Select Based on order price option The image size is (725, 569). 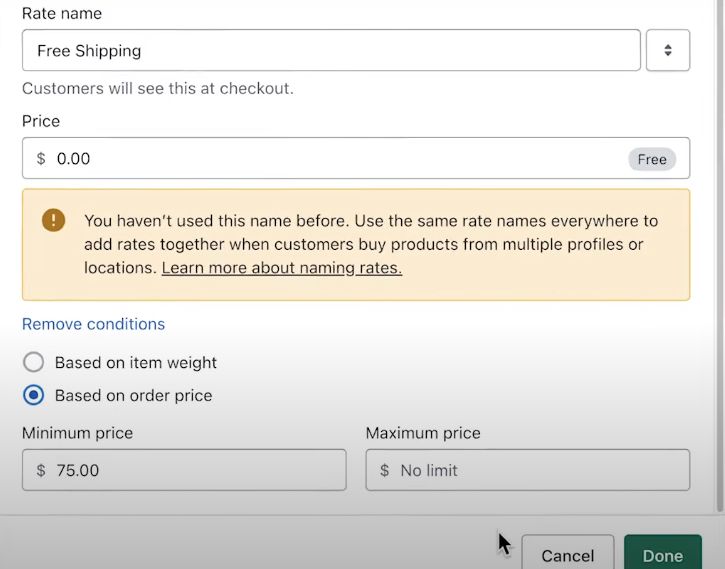coord(33,395)
